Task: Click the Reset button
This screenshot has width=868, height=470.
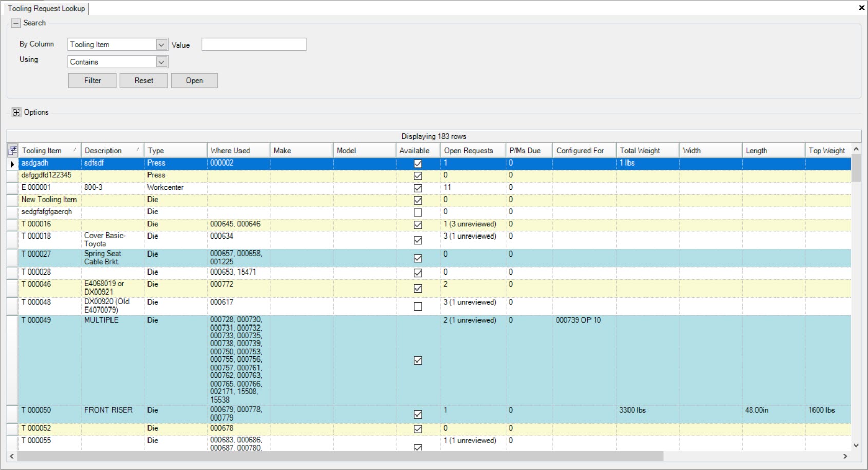Action: coord(144,81)
